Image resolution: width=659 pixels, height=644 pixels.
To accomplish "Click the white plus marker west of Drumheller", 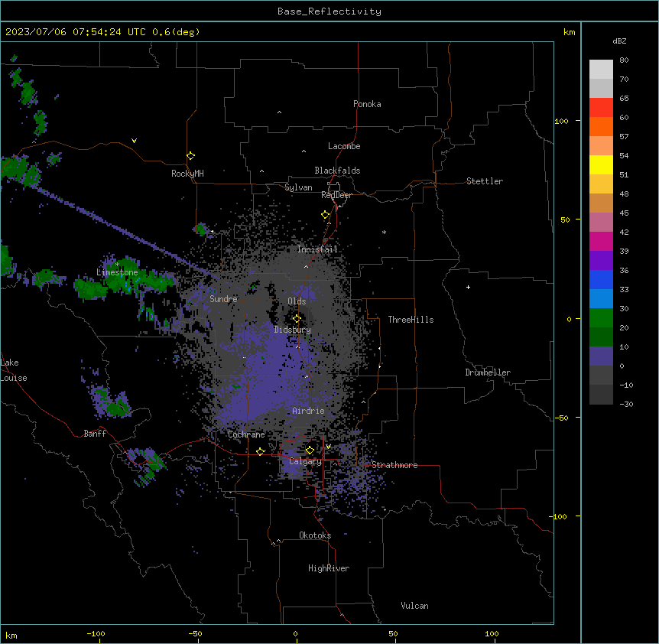I will [x=468, y=287].
